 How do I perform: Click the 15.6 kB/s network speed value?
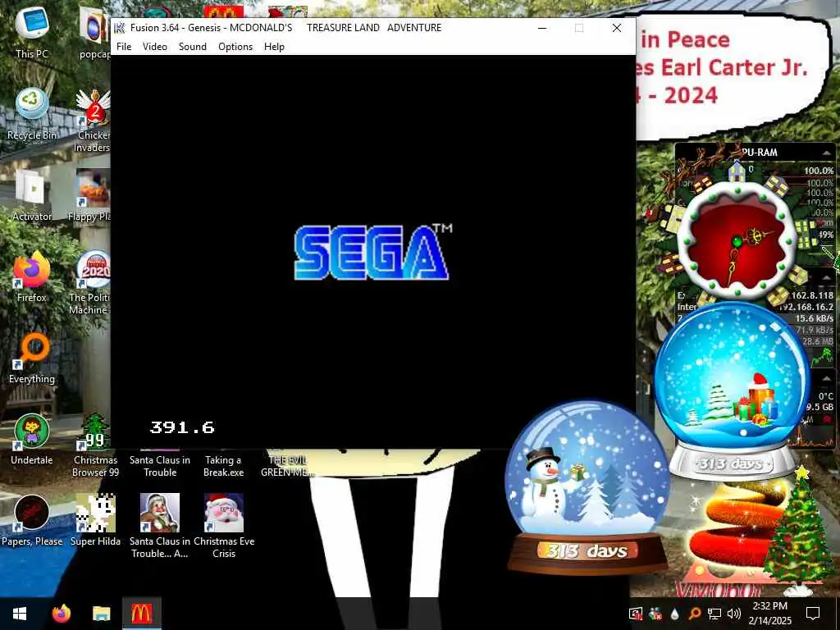[x=815, y=318]
